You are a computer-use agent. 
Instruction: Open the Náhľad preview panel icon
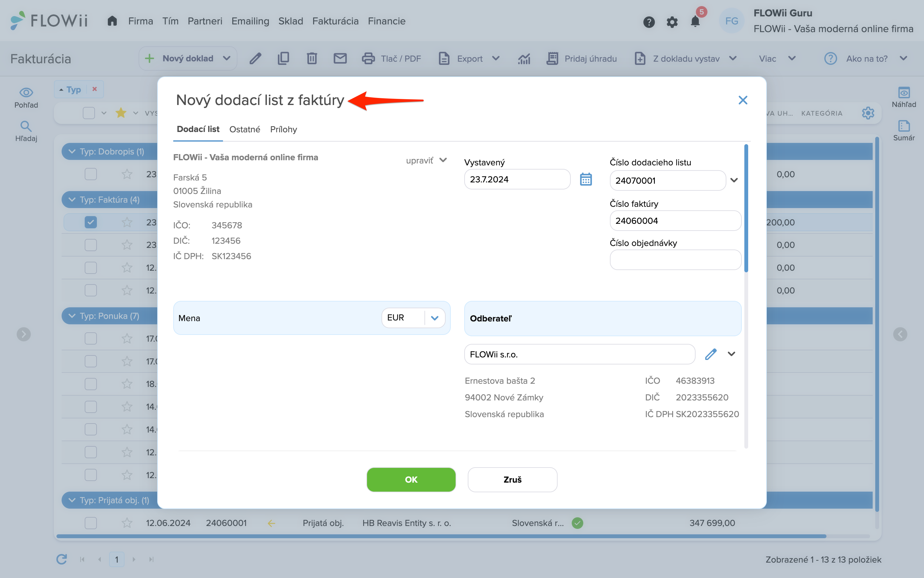(x=904, y=98)
